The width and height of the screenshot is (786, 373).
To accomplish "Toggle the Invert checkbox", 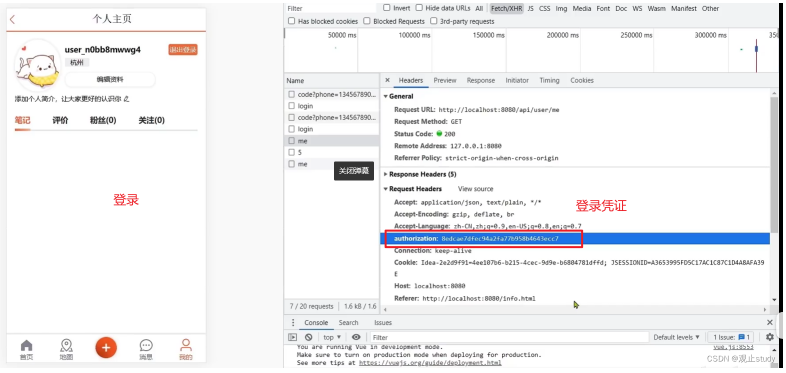I will coord(387,8).
